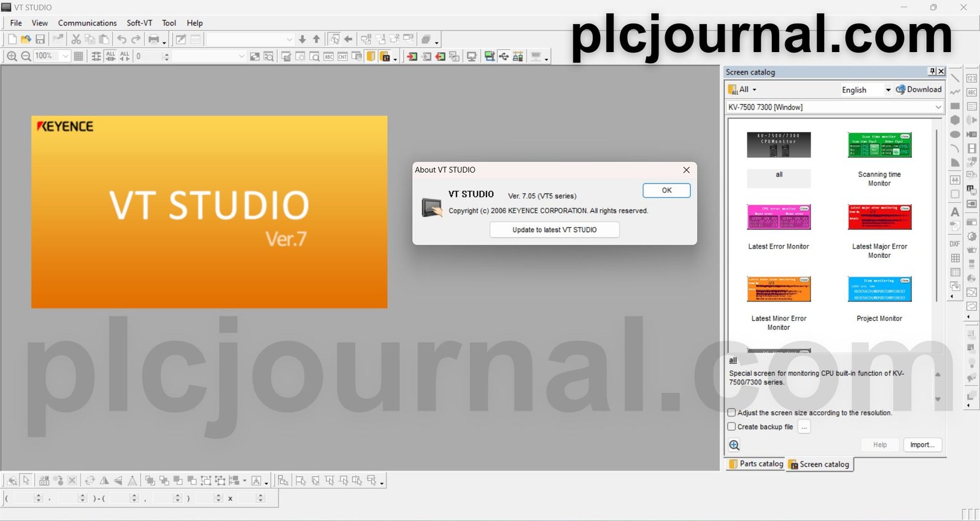Screen dimensions: 980x521
Task: Select the Latest Minor Error Monitor thumbnail
Action: (778, 289)
